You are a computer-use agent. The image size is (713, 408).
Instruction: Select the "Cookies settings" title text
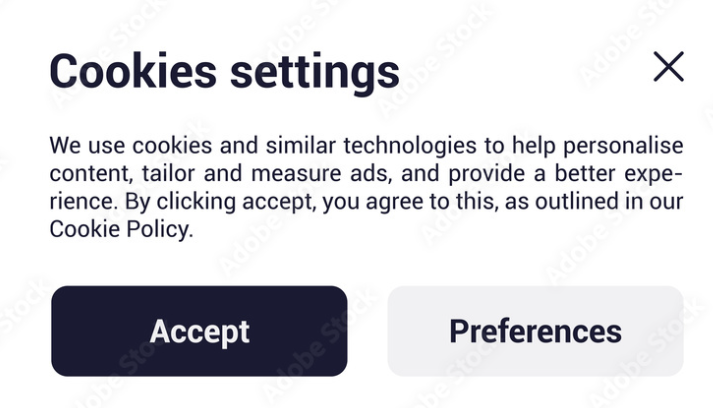(x=224, y=72)
